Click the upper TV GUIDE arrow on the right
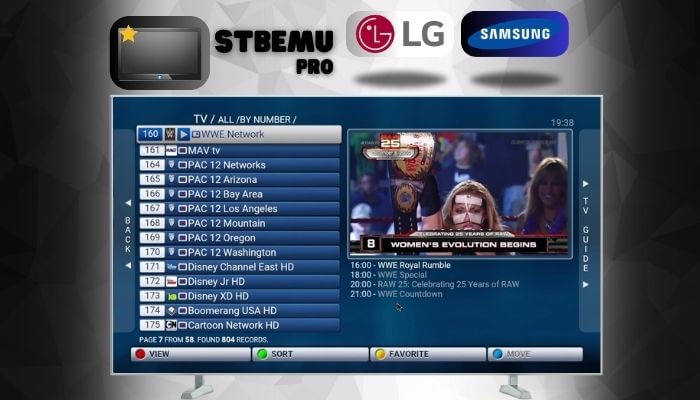 coord(585,184)
